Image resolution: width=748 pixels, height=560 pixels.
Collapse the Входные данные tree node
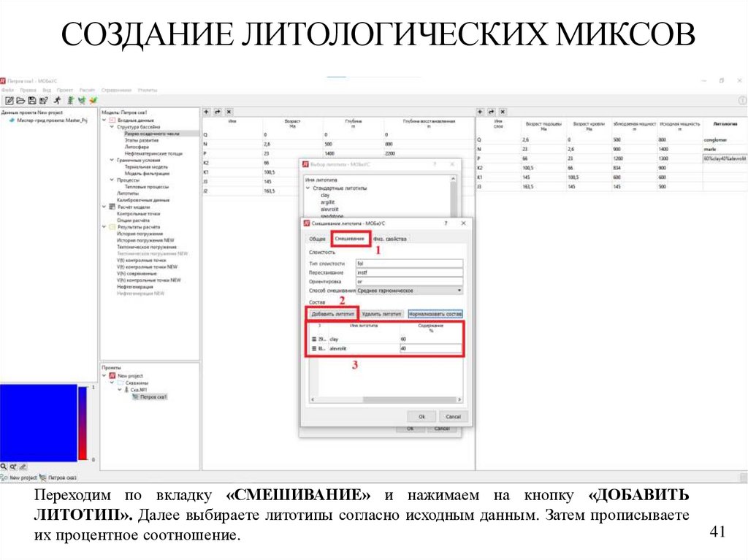click(x=104, y=120)
